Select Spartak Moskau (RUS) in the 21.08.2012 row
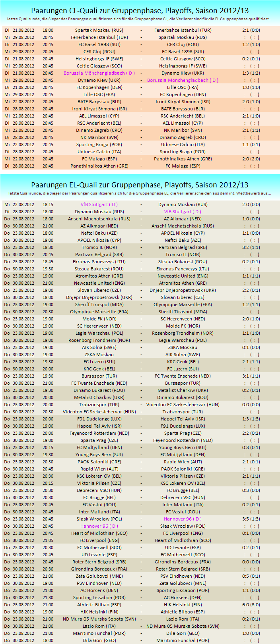The width and height of the screenshot is (280, 644). click(x=99, y=30)
